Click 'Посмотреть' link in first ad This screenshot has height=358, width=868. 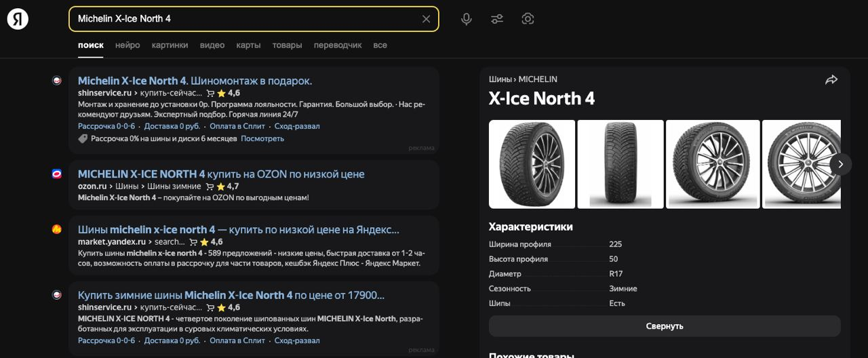pos(262,138)
